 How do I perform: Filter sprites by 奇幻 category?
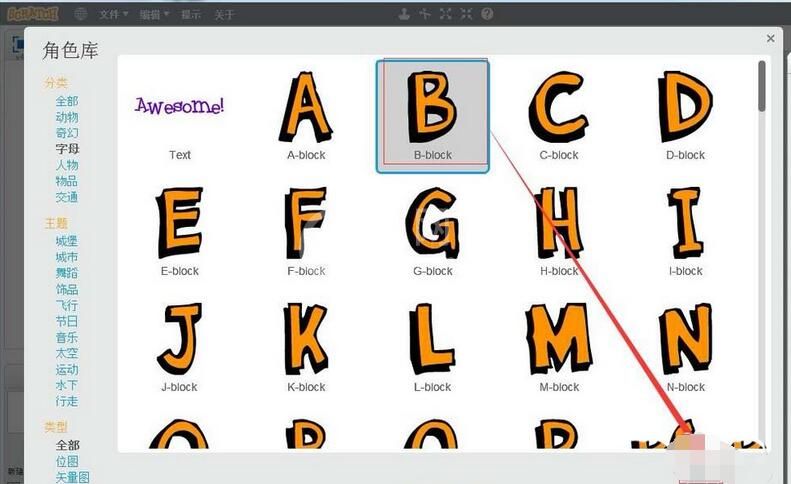(67, 133)
